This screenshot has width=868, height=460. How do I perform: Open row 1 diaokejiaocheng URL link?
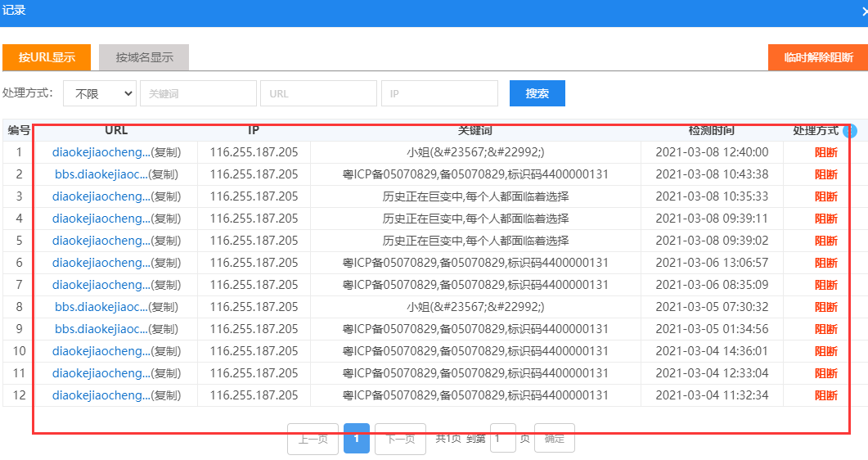[x=101, y=152]
